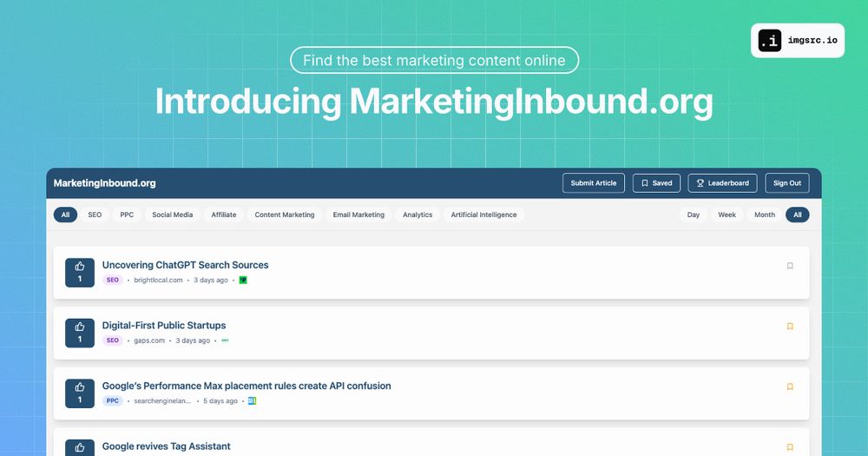Select the All time range filter
This screenshot has width=868, height=456.
coord(797,215)
